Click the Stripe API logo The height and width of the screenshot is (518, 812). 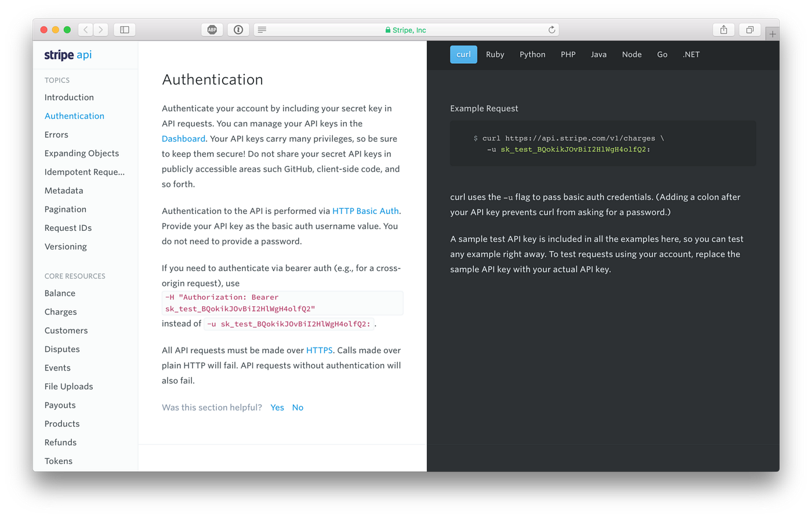coord(68,55)
